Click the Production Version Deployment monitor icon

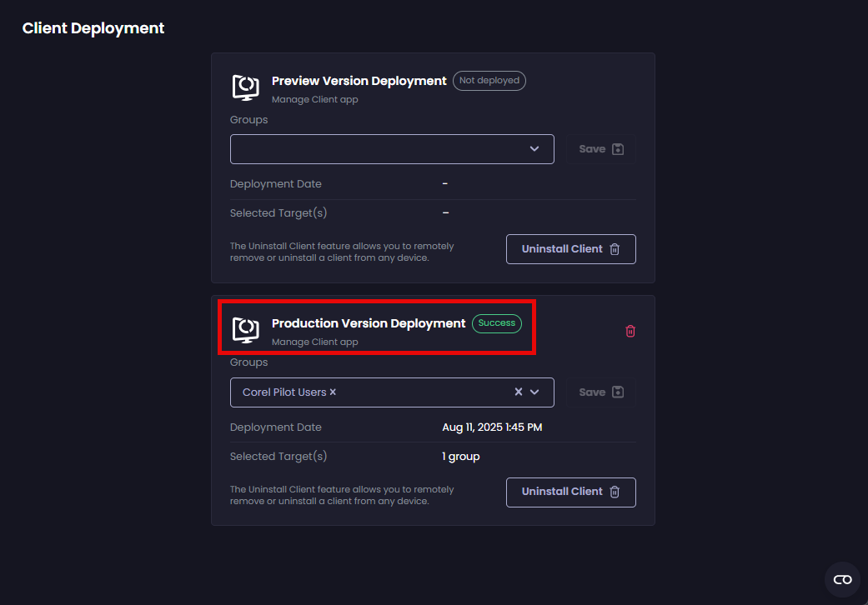point(245,330)
